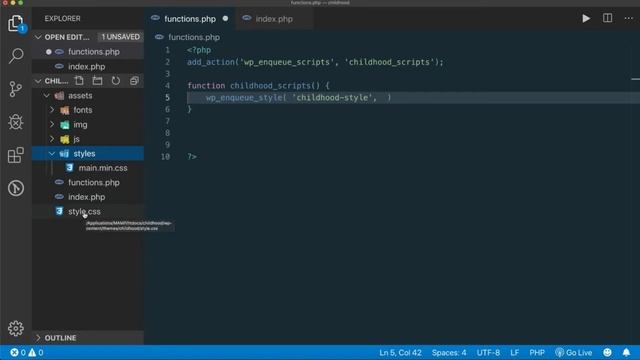Switch to the functions.php editor tab
Viewport: 640px width, 360px height.
[x=190, y=19]
